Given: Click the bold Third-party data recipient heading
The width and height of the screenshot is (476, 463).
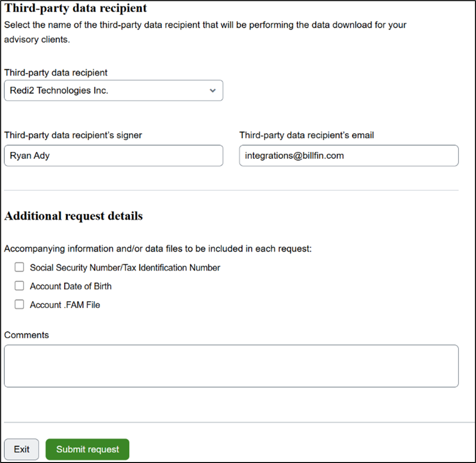Looking at the screenshot, I should click(75, 8).
